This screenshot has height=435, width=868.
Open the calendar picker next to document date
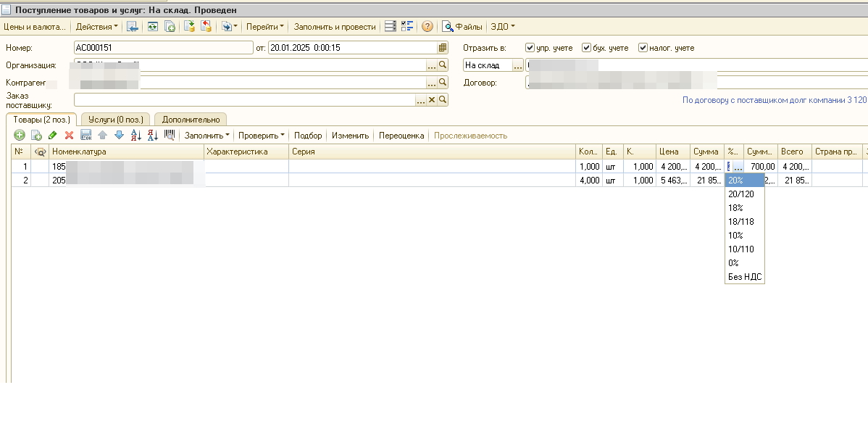point(442,48)
